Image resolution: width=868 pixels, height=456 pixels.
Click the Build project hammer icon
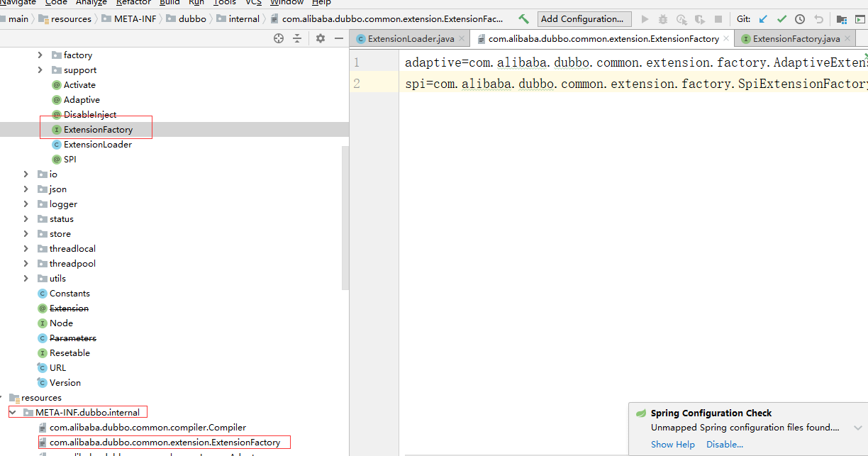tap(523, 19)
